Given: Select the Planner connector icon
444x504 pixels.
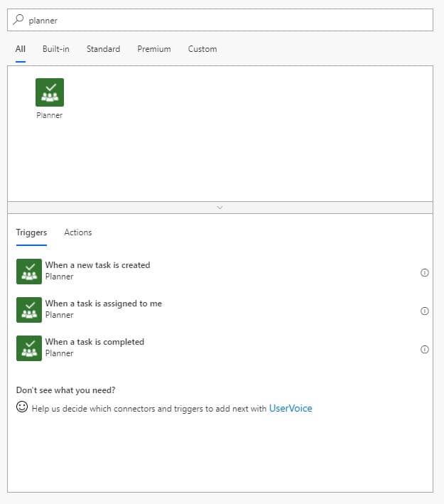Looking at the screenshot, I should pyautogui.click(x=50, y=92).
